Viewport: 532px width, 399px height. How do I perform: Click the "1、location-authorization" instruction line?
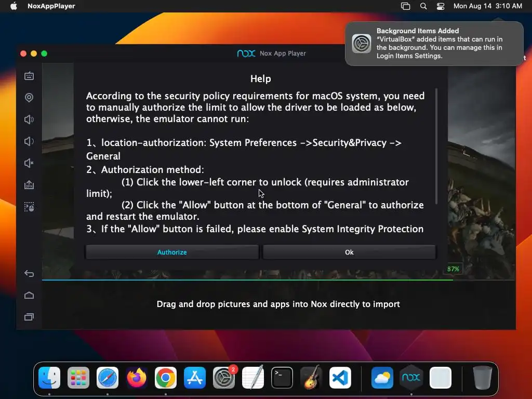tap(244, 149)
